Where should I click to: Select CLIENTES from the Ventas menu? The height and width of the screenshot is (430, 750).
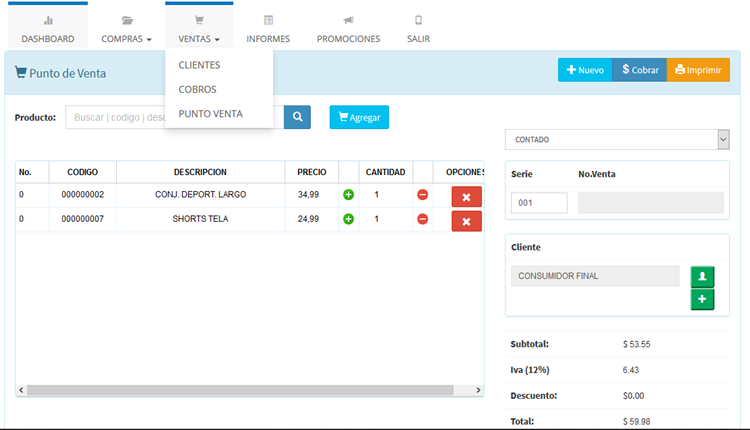click(x=199, y=65)
